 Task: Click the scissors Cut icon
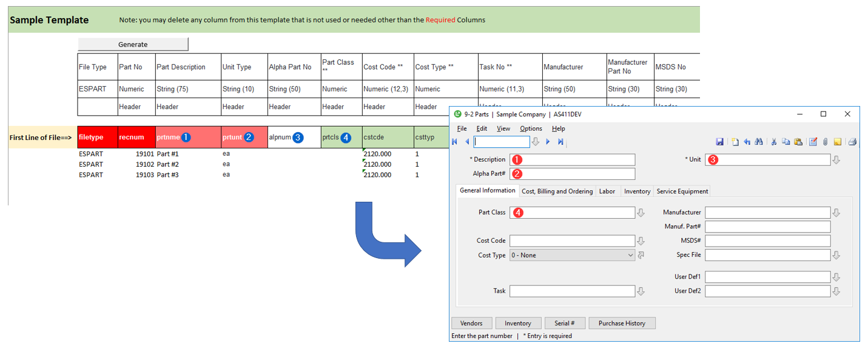(x=774, y=142)
